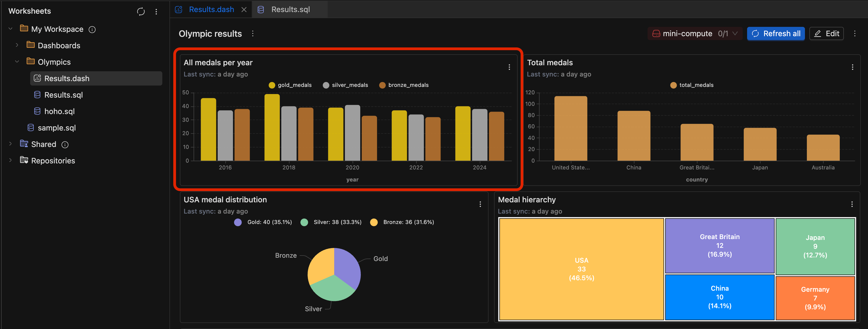
Task: Click the refresh icon in Worksheets panel
Action: tap(141, 11)
